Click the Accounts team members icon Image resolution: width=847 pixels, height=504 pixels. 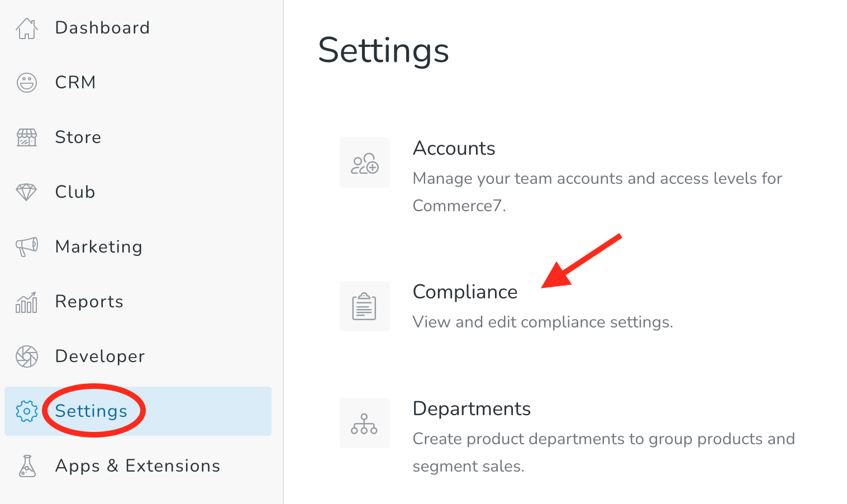[x=364, y=163]
